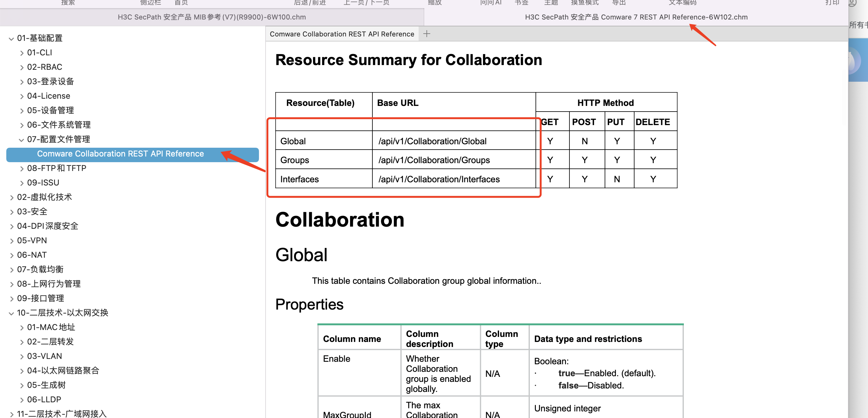Expand the 02-RBAC chevron
The image size is (868, 418).
pos(22,68)
